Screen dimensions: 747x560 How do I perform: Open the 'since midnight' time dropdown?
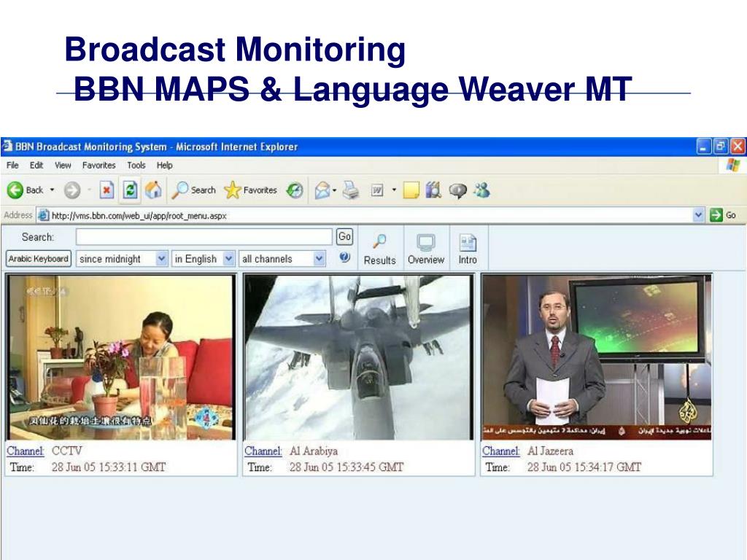click(122, 259)
